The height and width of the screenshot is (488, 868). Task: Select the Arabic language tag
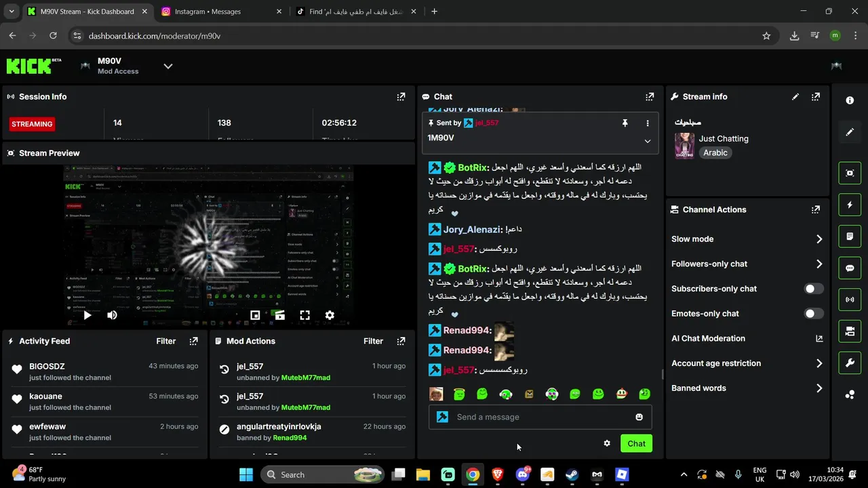coord(715,153)
